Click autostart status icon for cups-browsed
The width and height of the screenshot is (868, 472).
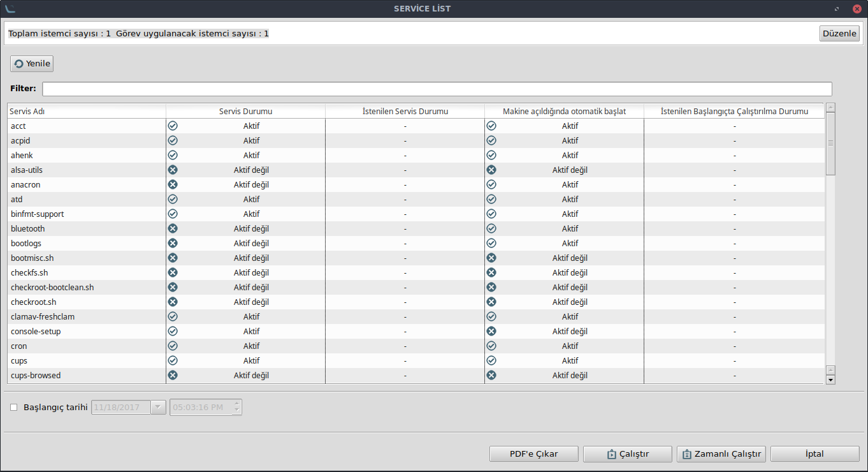pyautogui.click(x=491, y=375)
